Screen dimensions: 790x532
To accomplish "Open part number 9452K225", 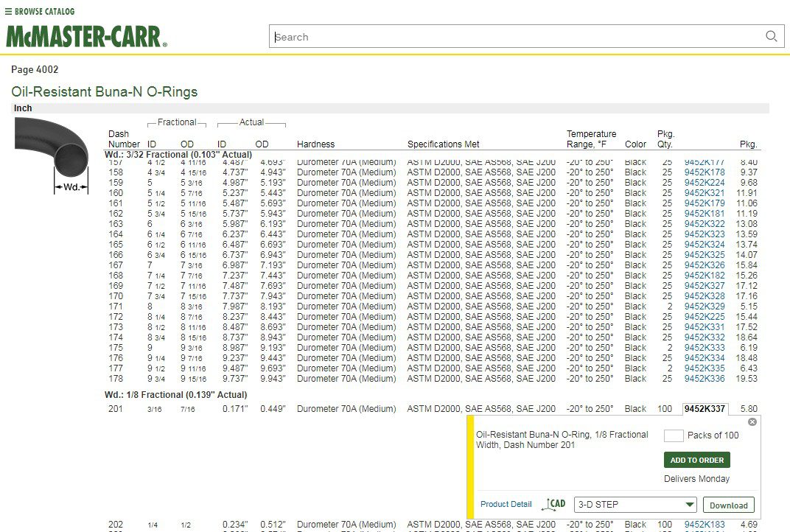I will pos(705,317).
